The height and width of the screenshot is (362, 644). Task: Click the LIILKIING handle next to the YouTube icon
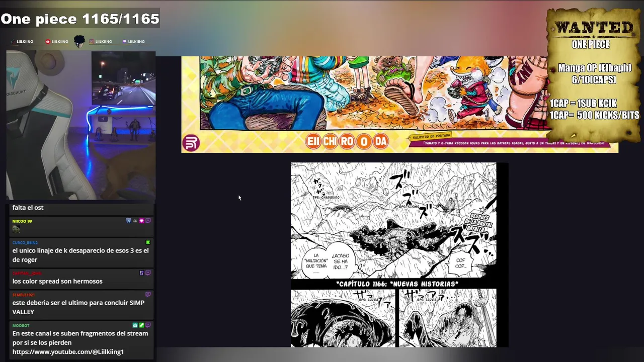pyautogui.click(x=60, y=42)
